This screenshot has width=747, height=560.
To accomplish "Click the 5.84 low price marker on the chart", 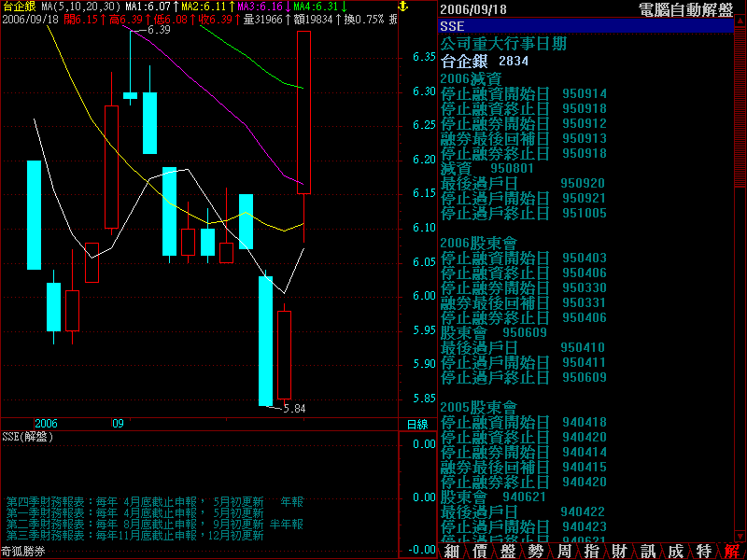I will [x=294, y=409].
